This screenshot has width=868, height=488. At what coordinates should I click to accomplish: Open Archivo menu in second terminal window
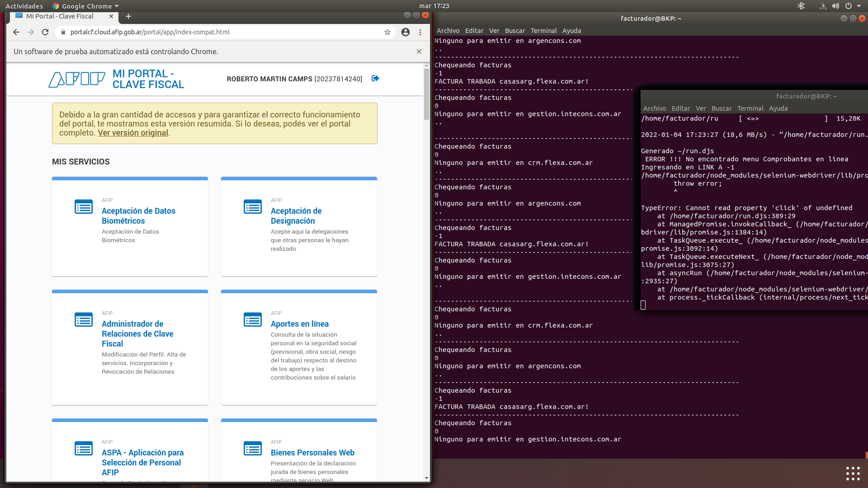pos(655,108)
